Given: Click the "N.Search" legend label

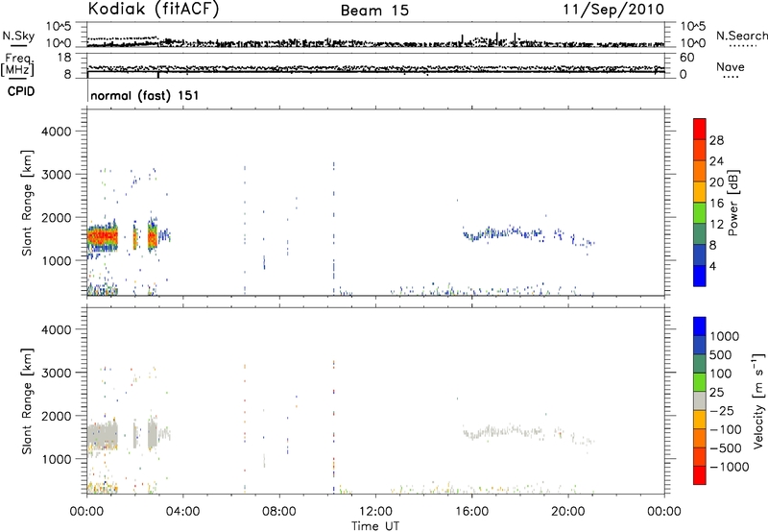Looking at the screenshot, I should point(741,36).
